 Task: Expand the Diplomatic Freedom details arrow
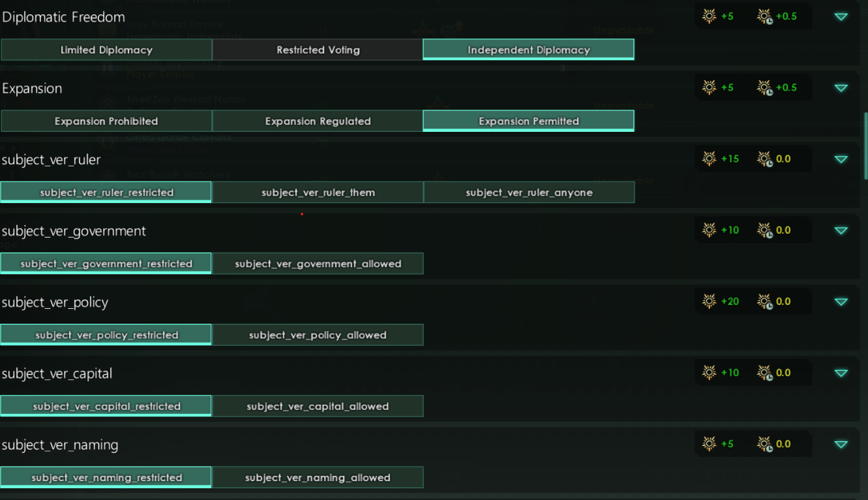tap(841, 17)
